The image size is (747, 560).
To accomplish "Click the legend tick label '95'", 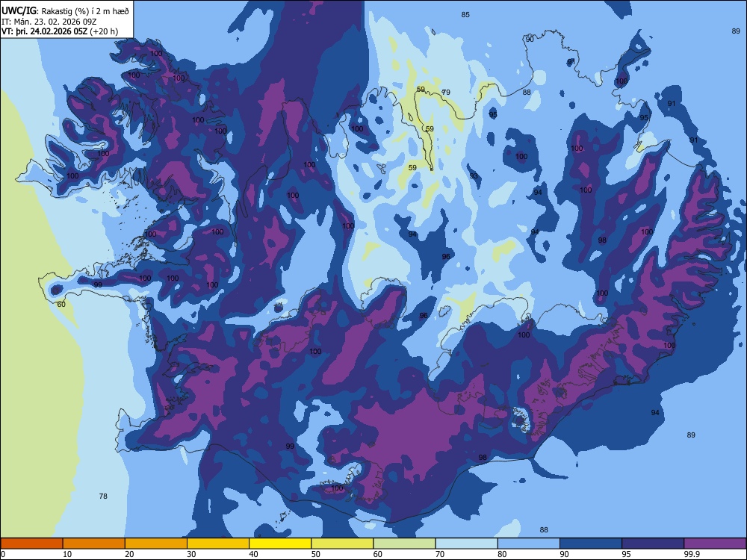I will point(626,554).
